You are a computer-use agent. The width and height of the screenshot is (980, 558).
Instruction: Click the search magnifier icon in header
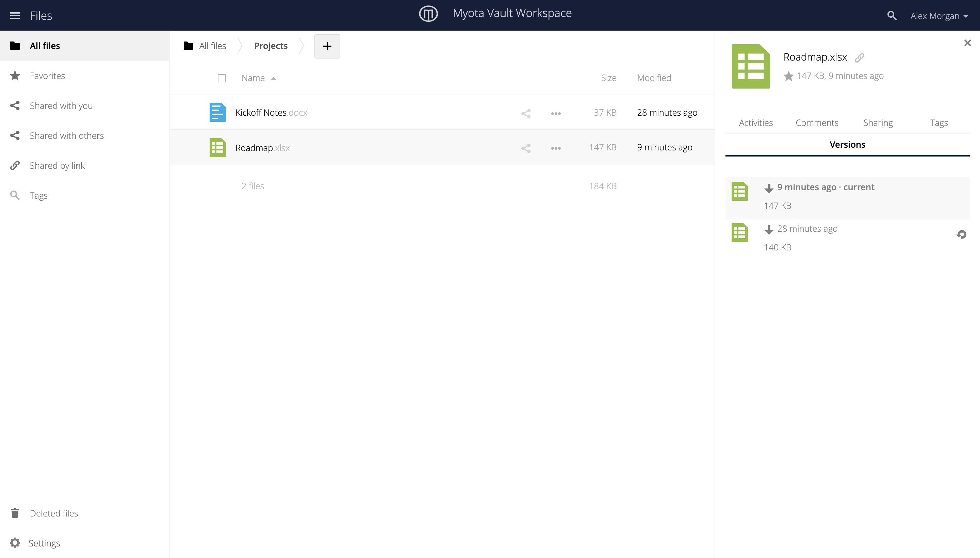[892, 16]
